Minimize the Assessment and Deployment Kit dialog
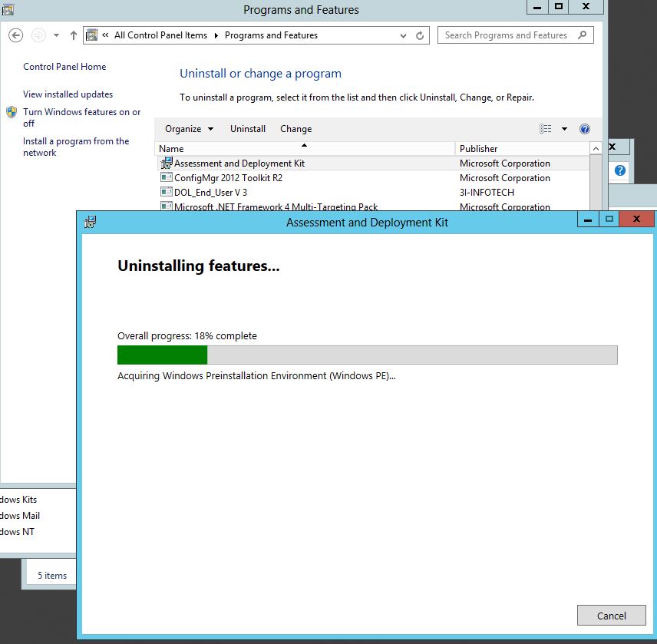The width and height of the screenshot is (657, 644). [588, 219]
